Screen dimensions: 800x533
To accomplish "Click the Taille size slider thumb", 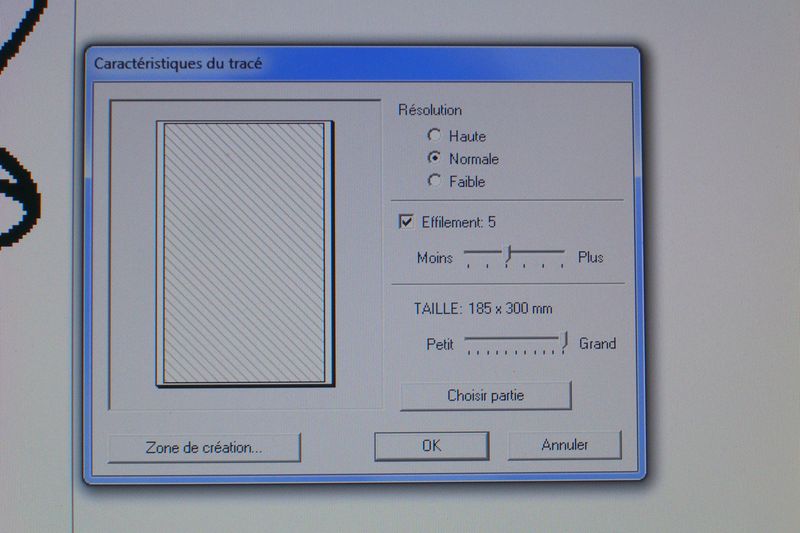I will click(x=564, y=342).
